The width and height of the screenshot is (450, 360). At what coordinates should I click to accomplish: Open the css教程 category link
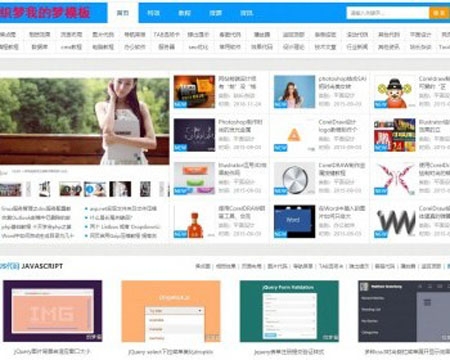tap(71, 47)
